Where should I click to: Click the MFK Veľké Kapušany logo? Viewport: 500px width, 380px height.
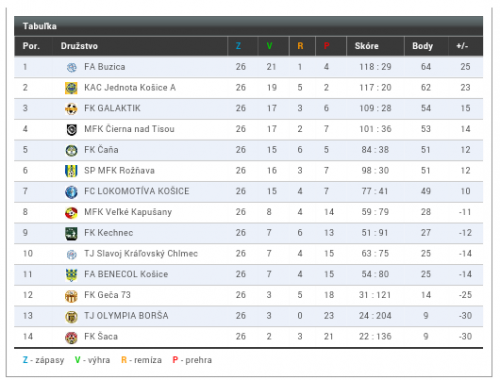pyautogui.click(x=71, y=212)
